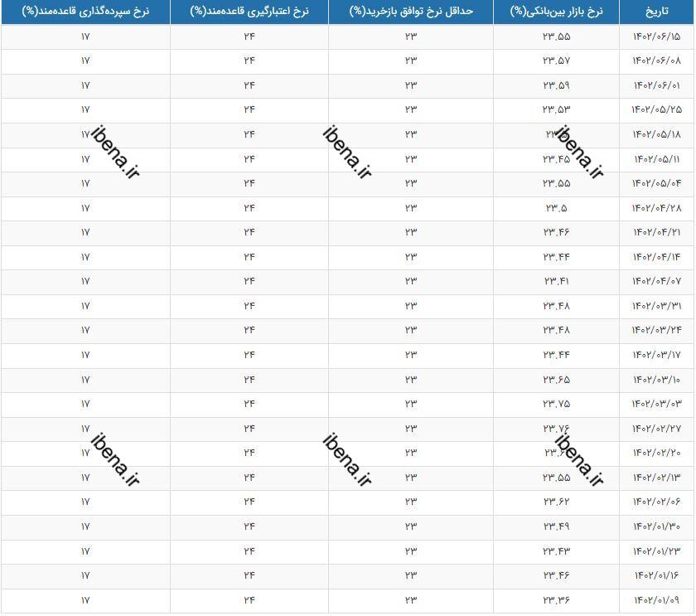Screen dimensions: 696x616
Task: Select the date cell ۱۴۰۲/۰۴/۲۱
Action: [x=657, y=232]
